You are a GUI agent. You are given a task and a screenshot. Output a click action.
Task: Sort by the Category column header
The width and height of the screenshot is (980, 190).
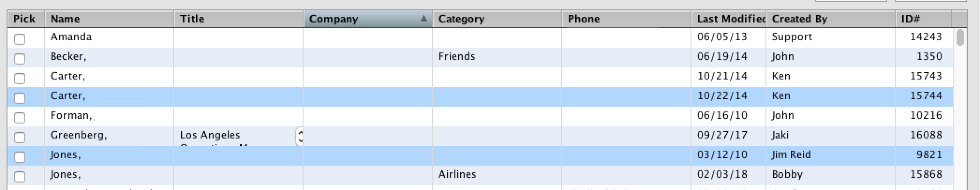tap(497, 19)
